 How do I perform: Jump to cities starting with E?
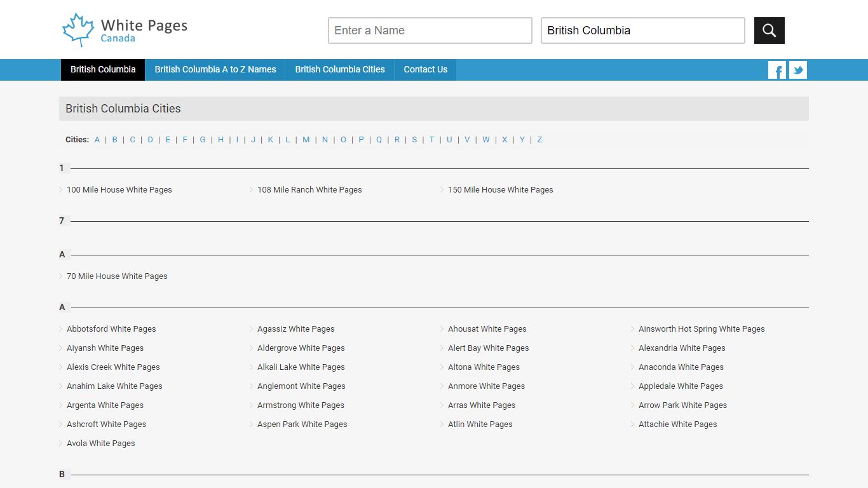coord(168,140)
